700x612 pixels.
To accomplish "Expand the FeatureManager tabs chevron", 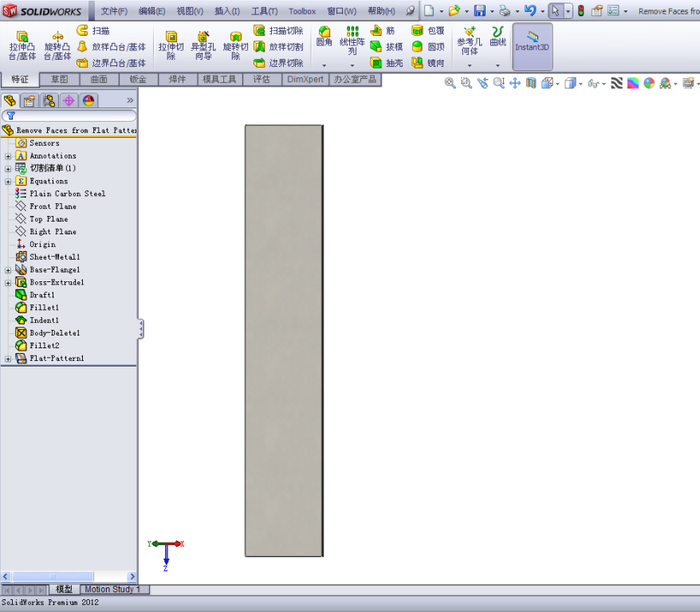I will [130, 100].
